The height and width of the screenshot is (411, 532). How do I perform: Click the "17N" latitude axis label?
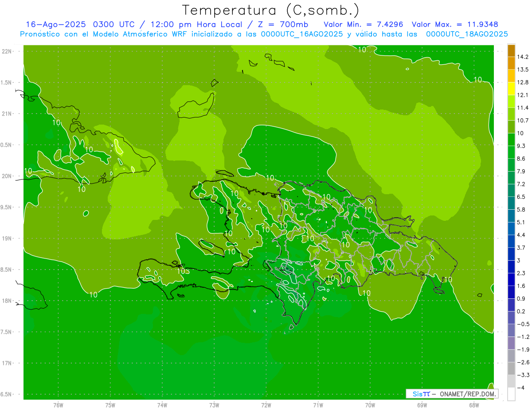(7, 363)
